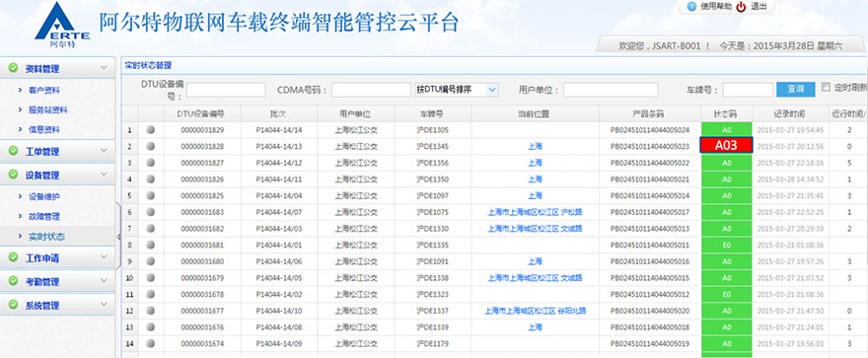Click the blue 查询 button
Screen dimensions: 868x358
[795, 89]
